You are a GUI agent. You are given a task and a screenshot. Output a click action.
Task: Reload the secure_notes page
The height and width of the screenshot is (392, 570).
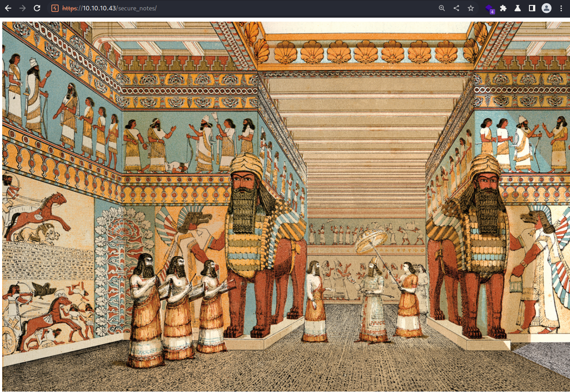[x=37, y=8]
